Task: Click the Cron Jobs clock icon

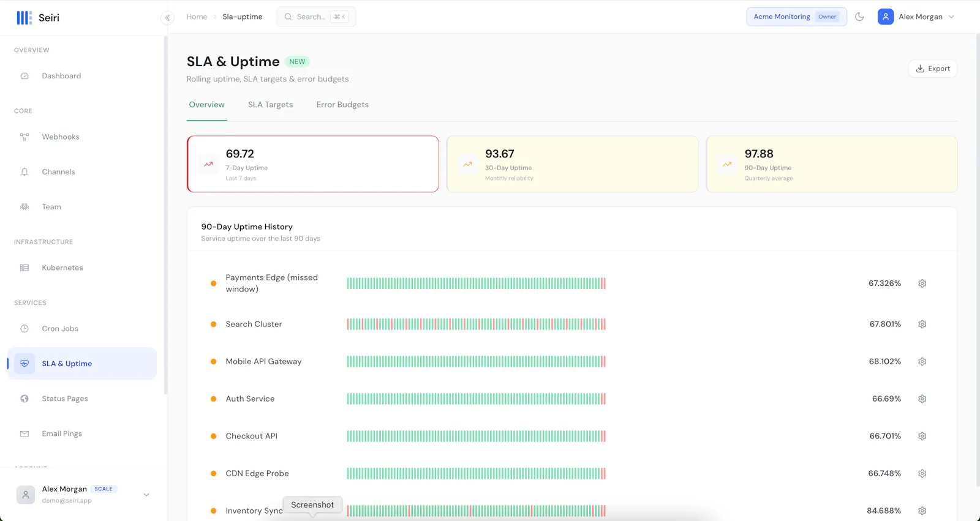Action: click(x=24, y=329)
